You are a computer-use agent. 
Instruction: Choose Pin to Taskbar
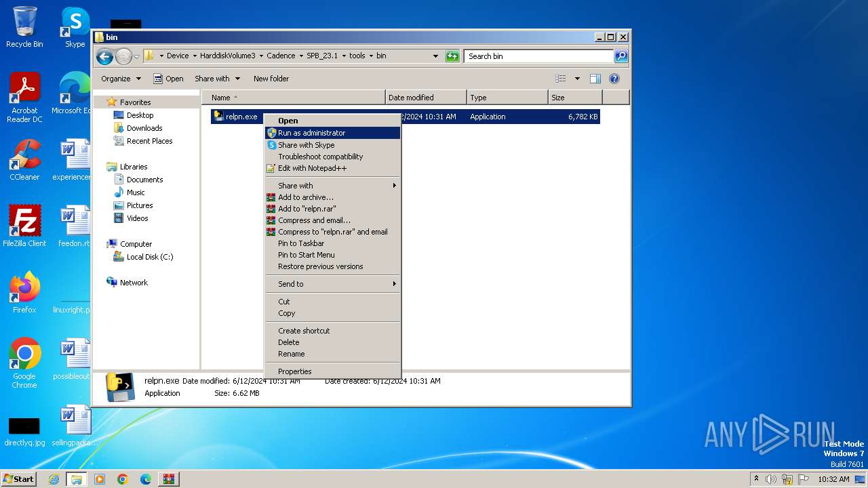(x=332, y=243)
